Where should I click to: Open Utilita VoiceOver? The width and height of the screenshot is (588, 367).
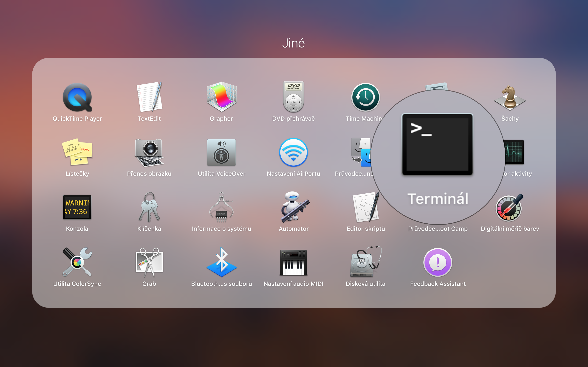pyautogui.click(x=221, y=152)
